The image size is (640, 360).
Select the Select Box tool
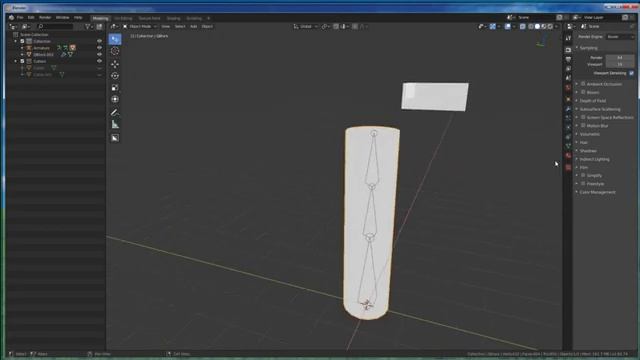pos(115,39)
